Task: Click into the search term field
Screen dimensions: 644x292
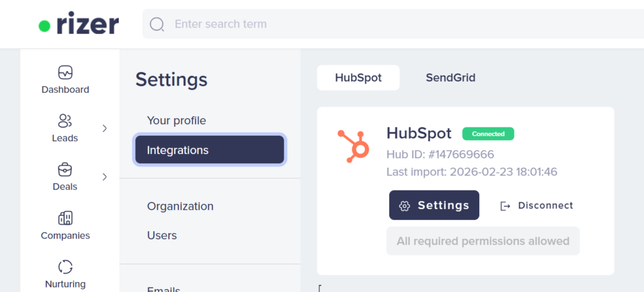Action: pos(377,24)
